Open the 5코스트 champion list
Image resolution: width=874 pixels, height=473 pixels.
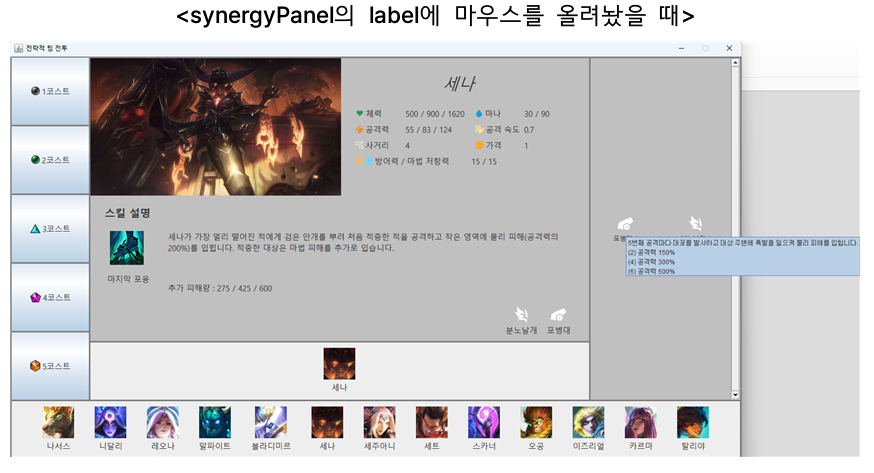pos(50,366)
